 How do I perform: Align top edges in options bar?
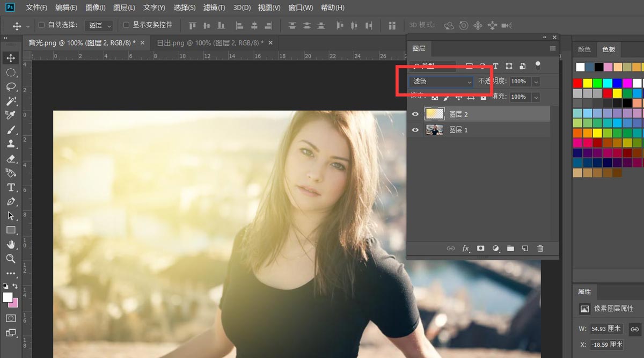[192, 26]
